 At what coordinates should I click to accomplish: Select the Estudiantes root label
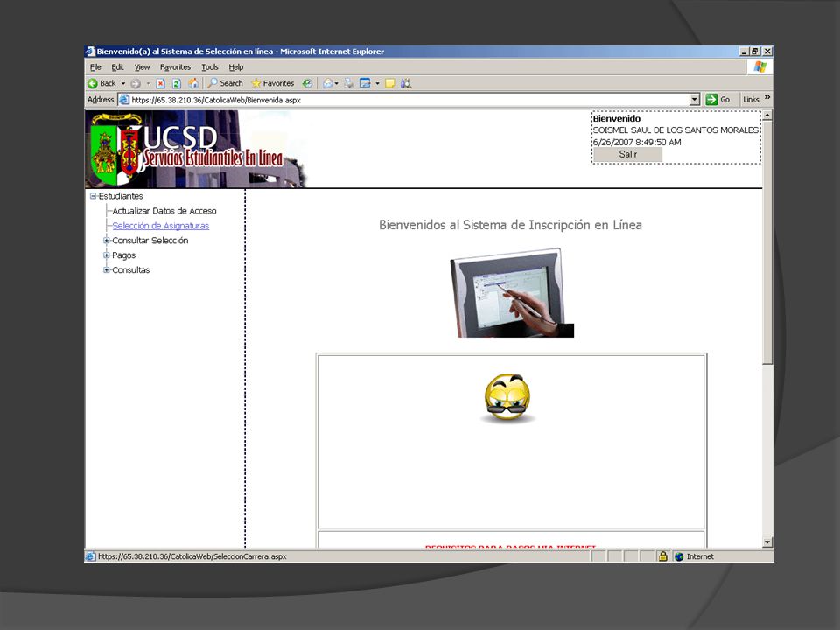121,196
